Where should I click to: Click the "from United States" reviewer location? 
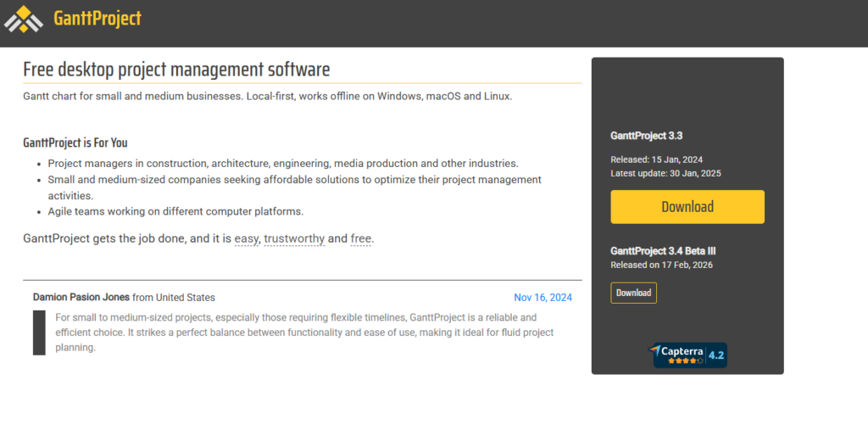point(174,298)
